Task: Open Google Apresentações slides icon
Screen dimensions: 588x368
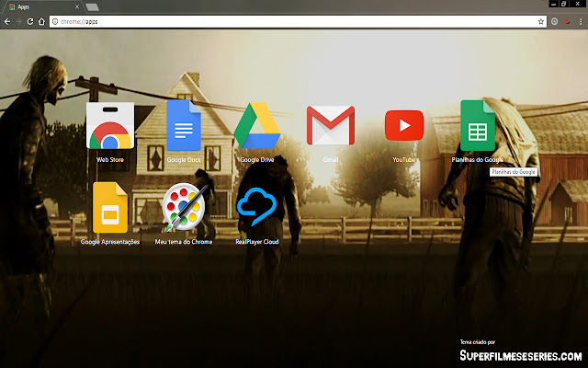Action: click(110, 208)
